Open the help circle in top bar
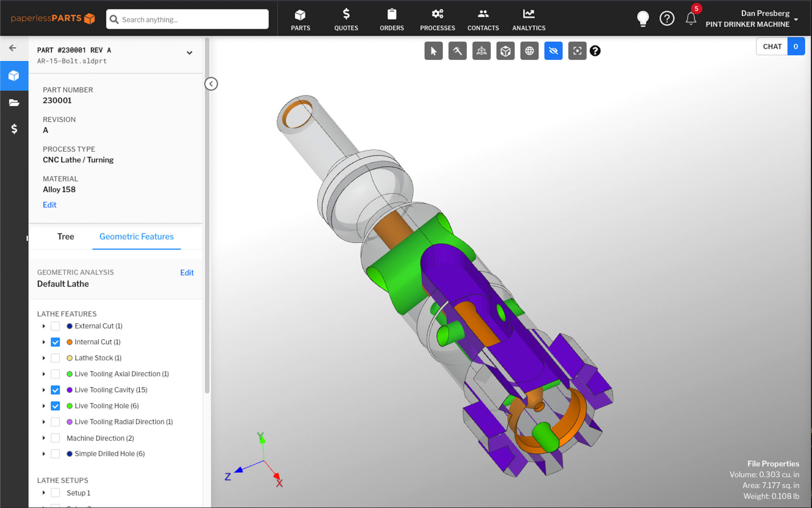The image size is (812, 508). (667, 18)
